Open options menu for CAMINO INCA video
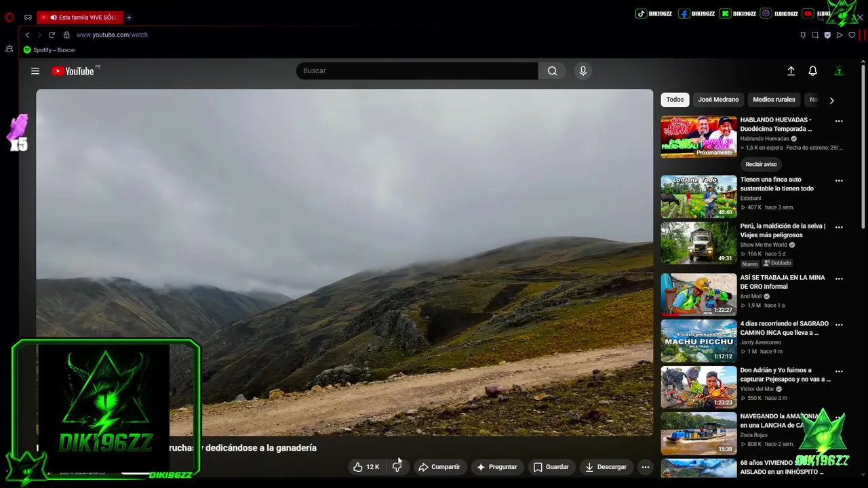 point(839,325)
